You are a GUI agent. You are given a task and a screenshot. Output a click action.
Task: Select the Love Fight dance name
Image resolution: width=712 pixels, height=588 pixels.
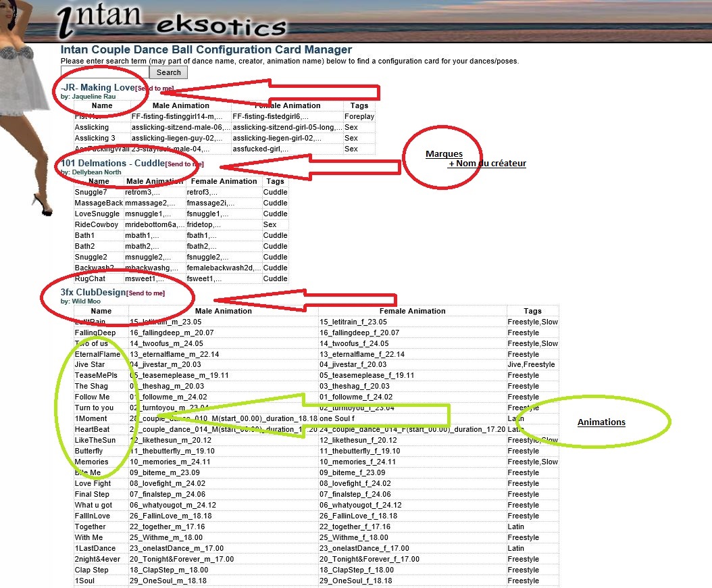[93, 483]
